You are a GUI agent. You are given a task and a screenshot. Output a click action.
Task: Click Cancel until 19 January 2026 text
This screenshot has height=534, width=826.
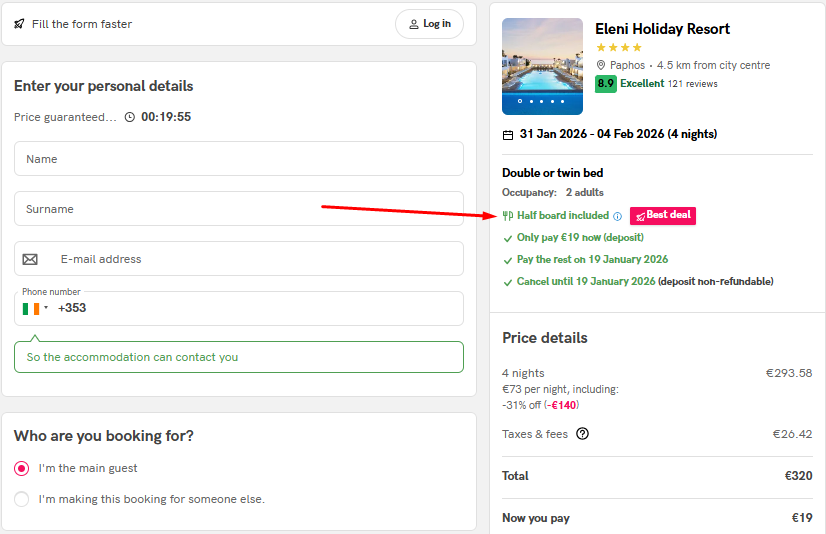click(586, 282)
